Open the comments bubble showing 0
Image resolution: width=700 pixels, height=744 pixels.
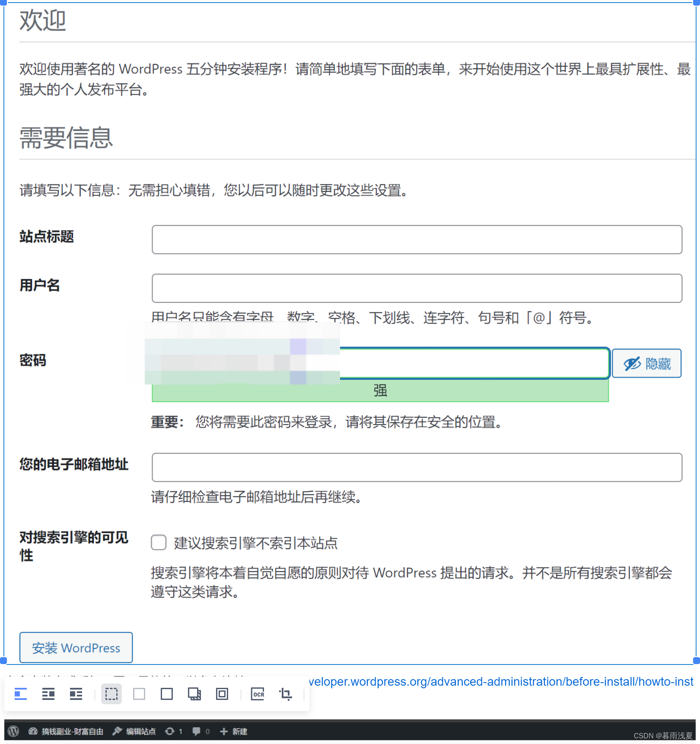click(201, 731)
